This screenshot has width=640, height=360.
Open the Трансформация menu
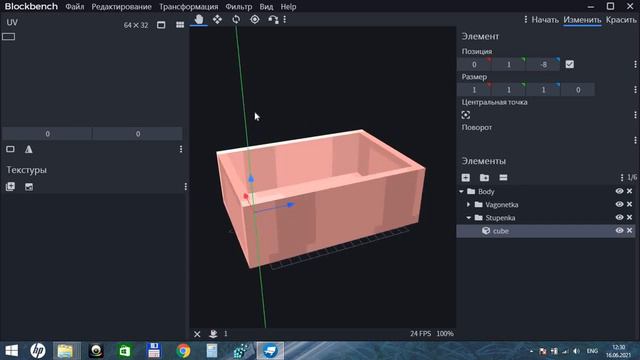(189, 7)
